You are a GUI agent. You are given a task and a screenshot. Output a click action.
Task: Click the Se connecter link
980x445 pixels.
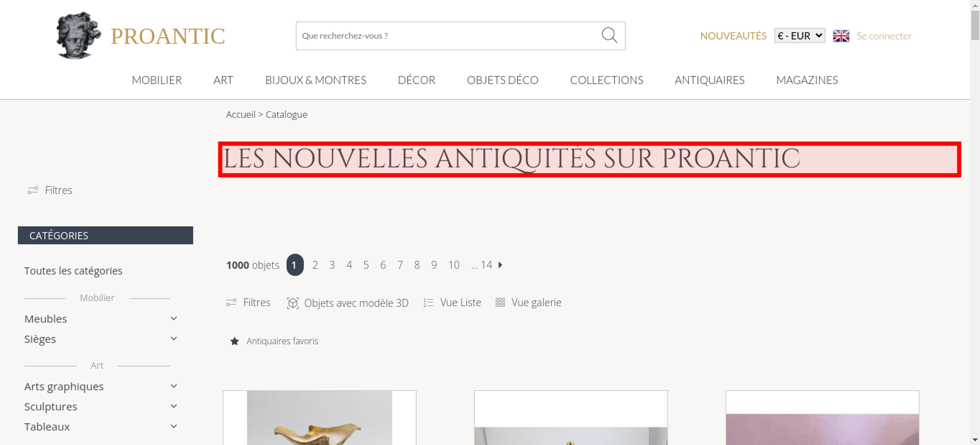884,36
